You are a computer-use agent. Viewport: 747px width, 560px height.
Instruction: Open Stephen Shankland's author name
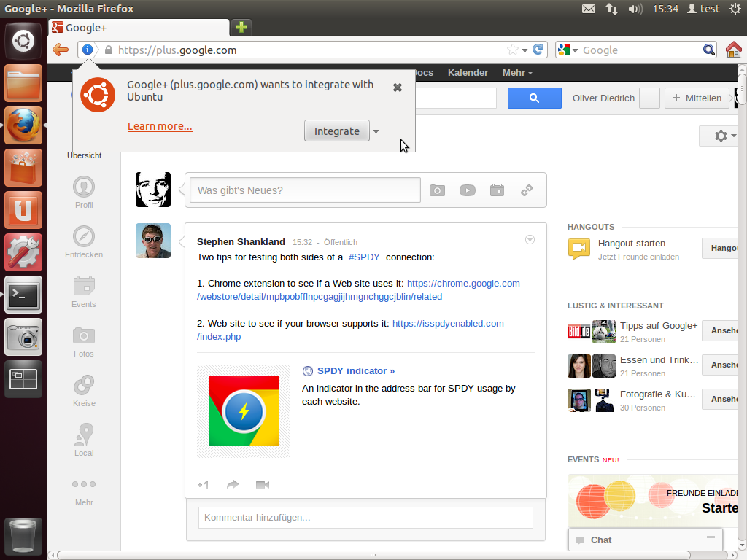point(241,242)
